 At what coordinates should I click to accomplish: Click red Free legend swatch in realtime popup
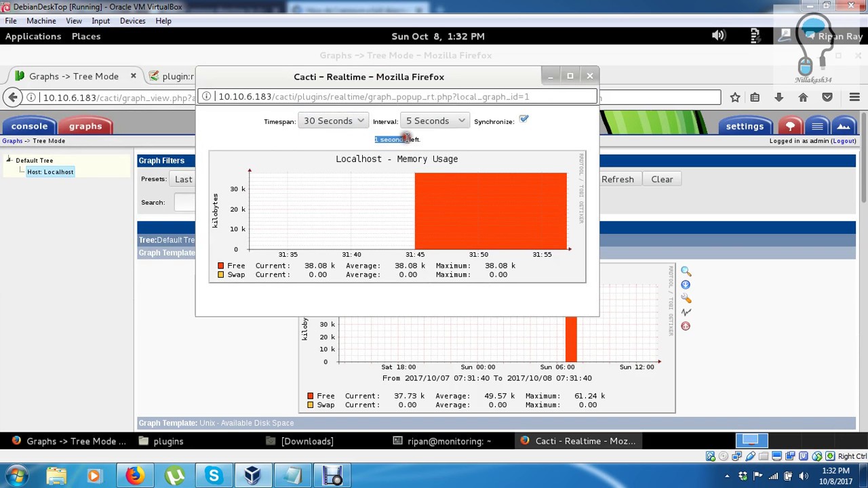(220, 266)
